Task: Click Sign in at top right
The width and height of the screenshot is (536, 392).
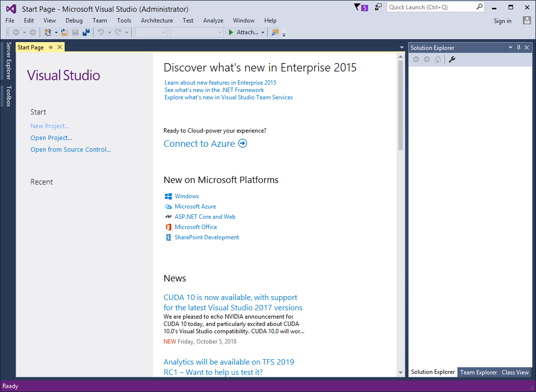Action: (x=503, y=21)
